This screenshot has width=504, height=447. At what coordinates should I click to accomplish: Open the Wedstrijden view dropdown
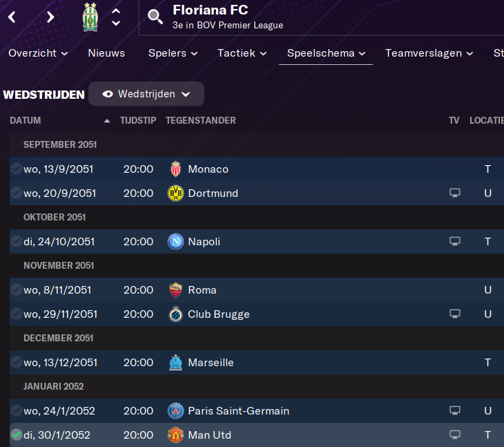(x=146, y=94)
